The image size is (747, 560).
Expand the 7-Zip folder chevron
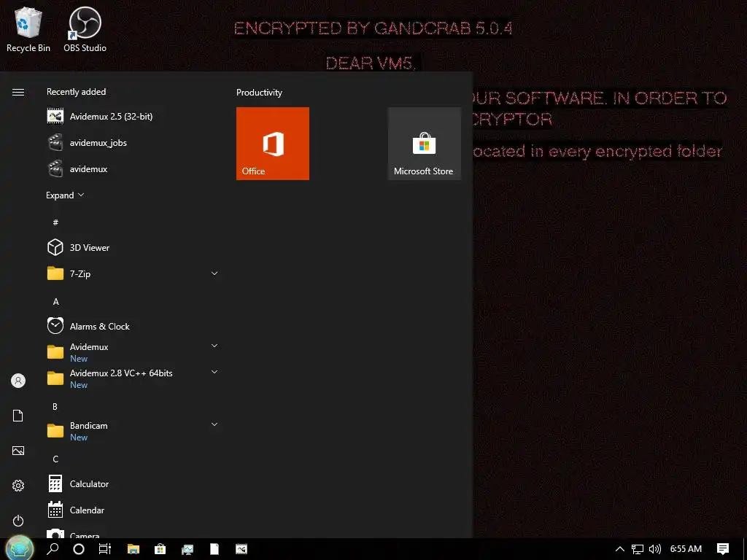pyautogui.click(x=214, y=273)
